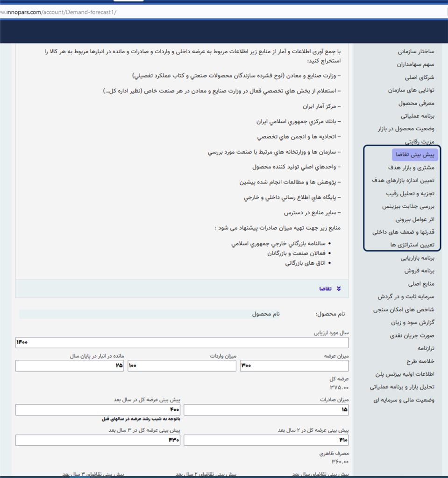Click the میزان صادرات input field
The image size is (448, 478).
tap(266, 410)
